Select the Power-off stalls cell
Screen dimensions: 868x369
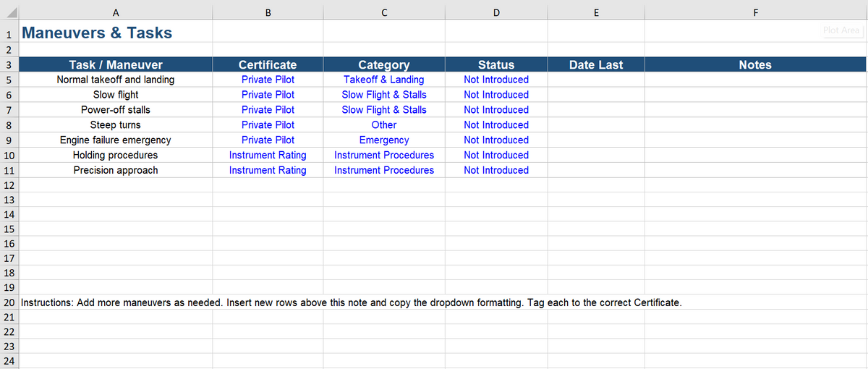click(116, 110)
